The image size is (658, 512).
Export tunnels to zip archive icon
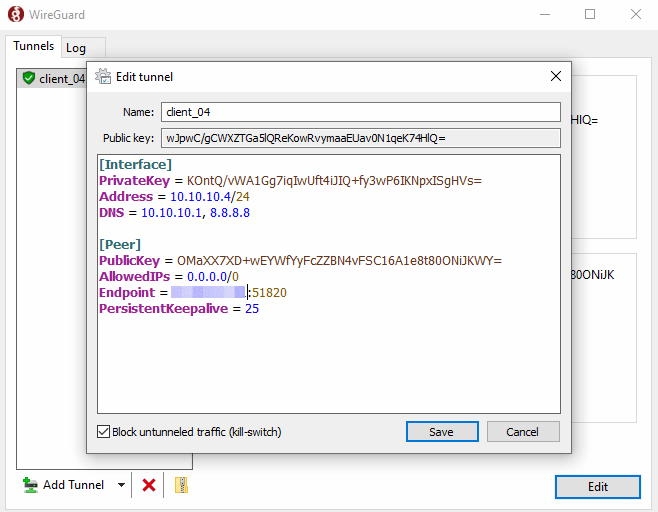pos(181,485)
